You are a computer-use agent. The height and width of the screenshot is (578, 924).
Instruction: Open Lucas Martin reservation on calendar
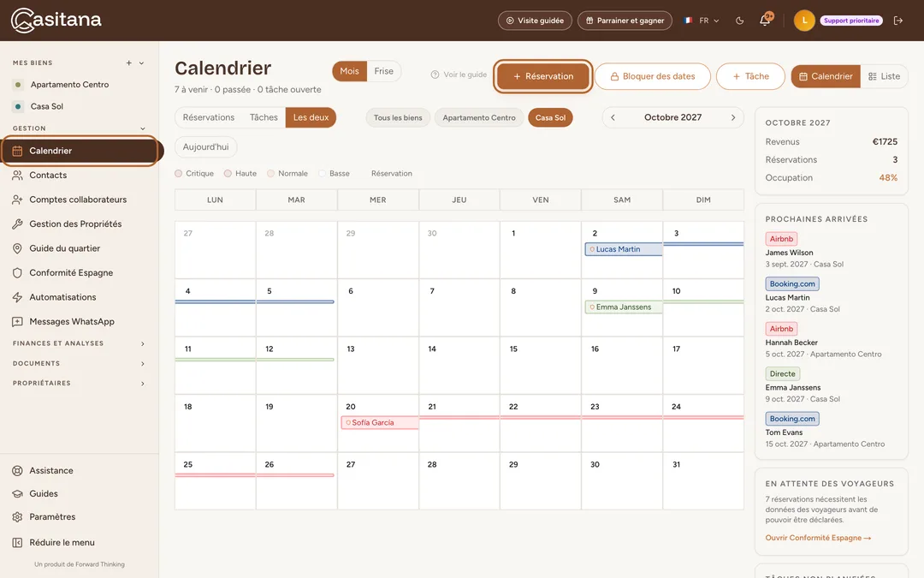click(624, 249)
